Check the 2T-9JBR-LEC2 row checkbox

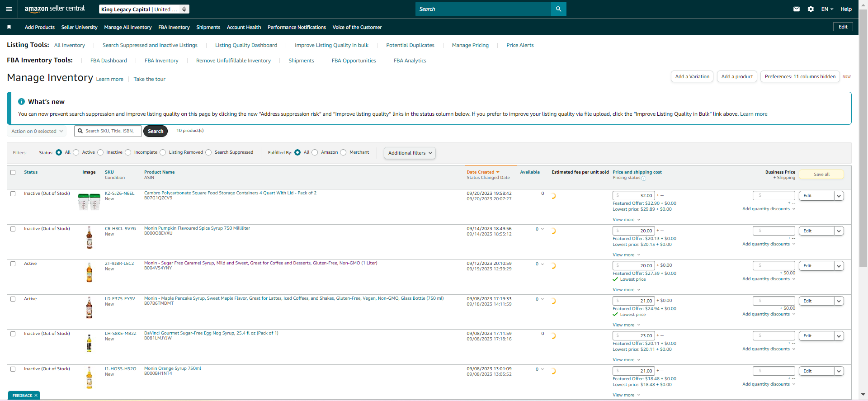[x=13, y=264]
